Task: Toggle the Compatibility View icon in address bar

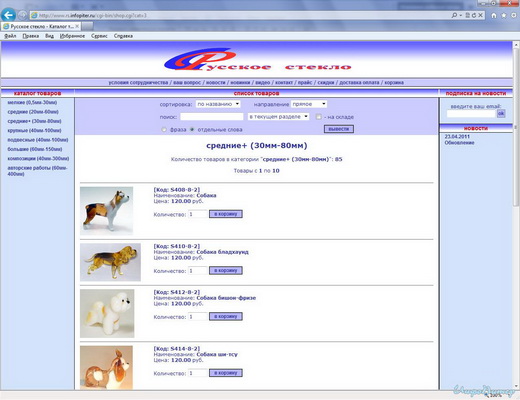Action: [x=468, y=15]
